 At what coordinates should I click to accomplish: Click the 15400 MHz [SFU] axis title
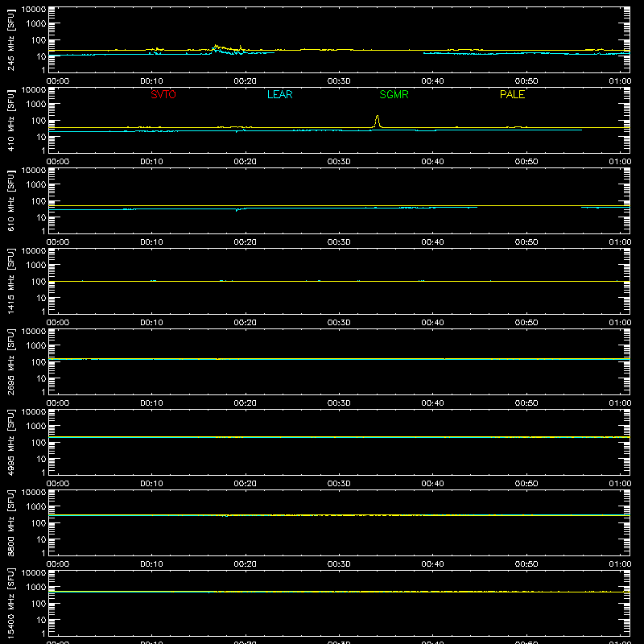[10, 603]
